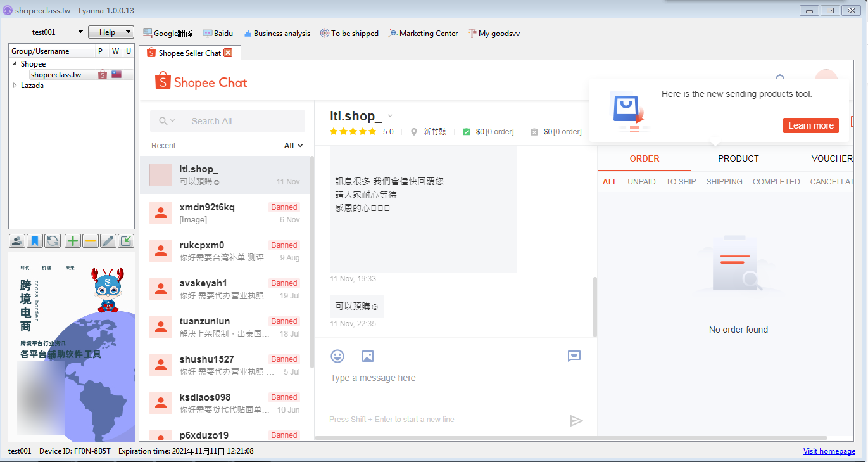Select the shopeeclass.tw account row
Viewport: 868px width, 462px height.
point(72,75)
